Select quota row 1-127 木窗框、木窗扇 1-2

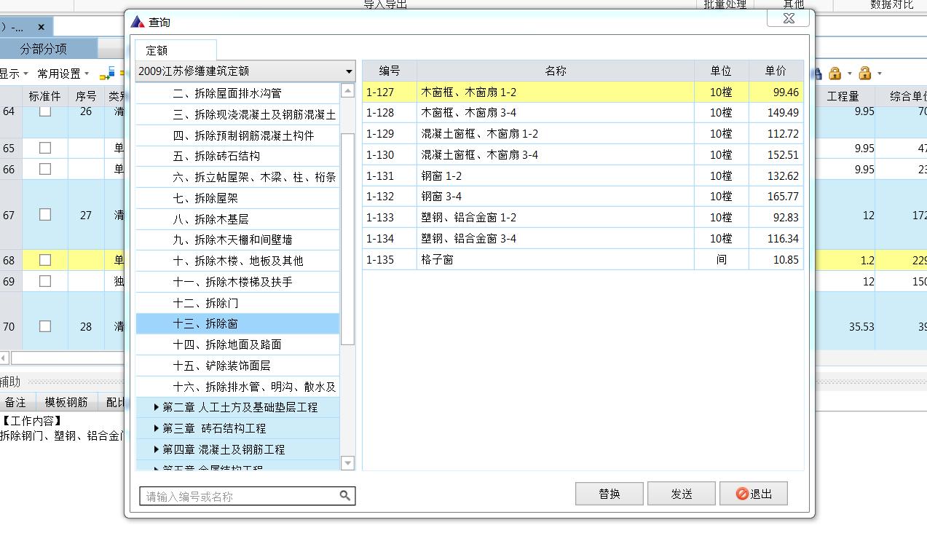[583, 92]
